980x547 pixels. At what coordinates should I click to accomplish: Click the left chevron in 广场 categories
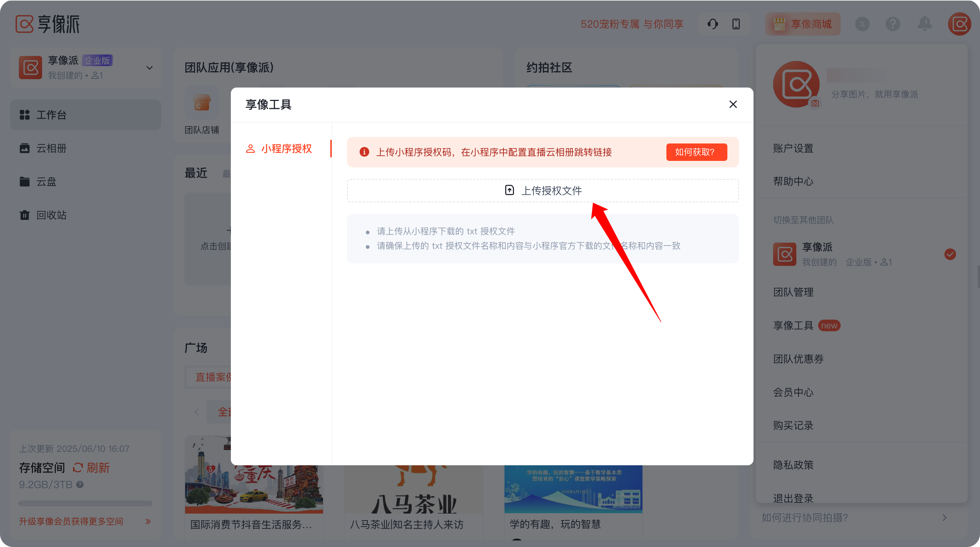[197, 412]
